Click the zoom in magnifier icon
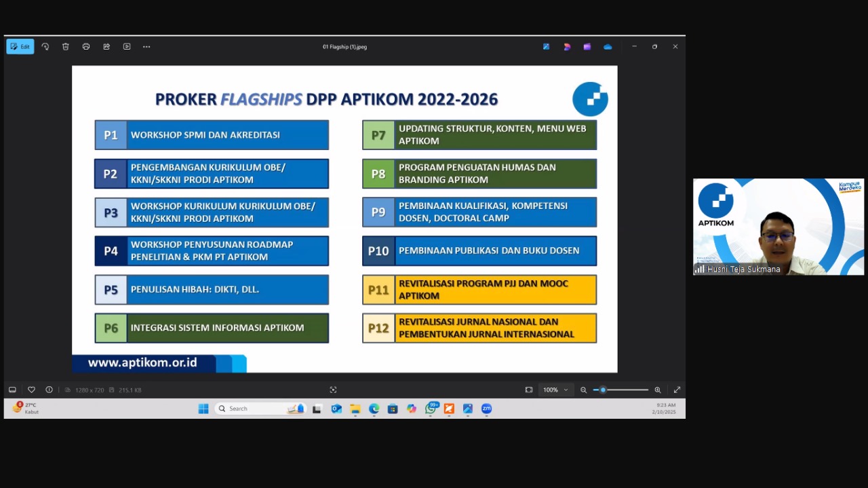Screen dimensions: 868x488 coord(658,390)
